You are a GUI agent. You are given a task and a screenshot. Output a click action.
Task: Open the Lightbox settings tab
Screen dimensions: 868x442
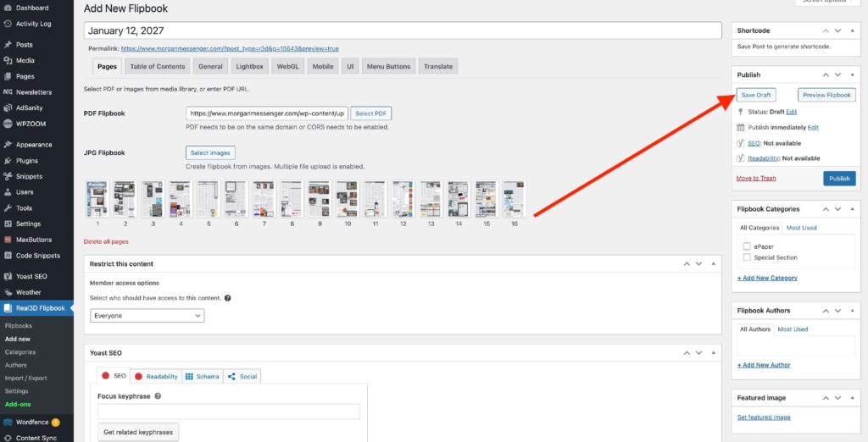tap(249, 66)
